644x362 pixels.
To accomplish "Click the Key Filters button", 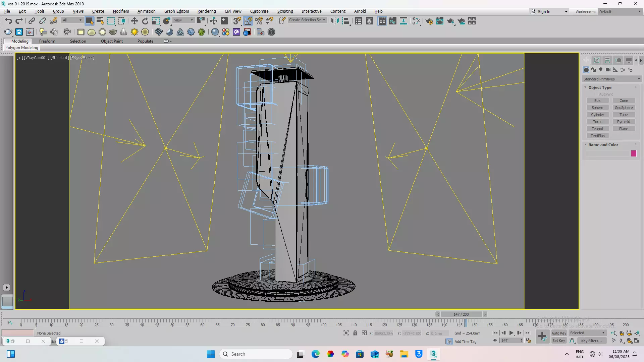I will [591, 341].
